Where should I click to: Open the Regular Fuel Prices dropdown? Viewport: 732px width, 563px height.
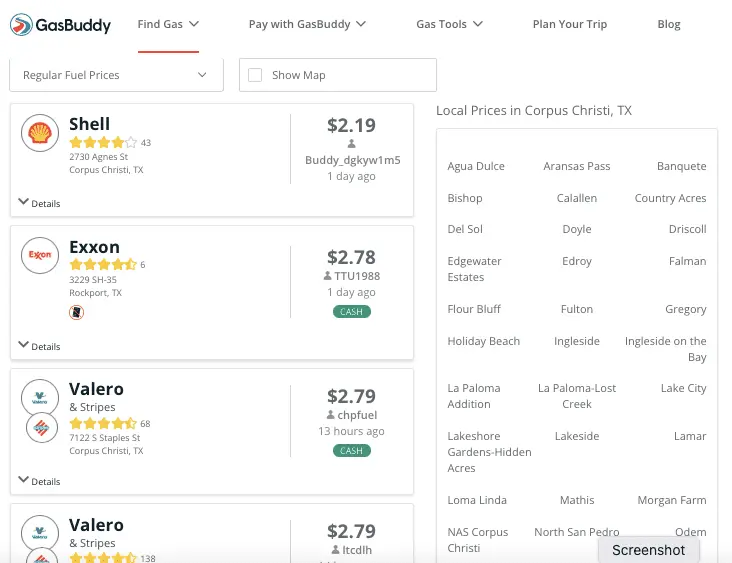(115, 75)
